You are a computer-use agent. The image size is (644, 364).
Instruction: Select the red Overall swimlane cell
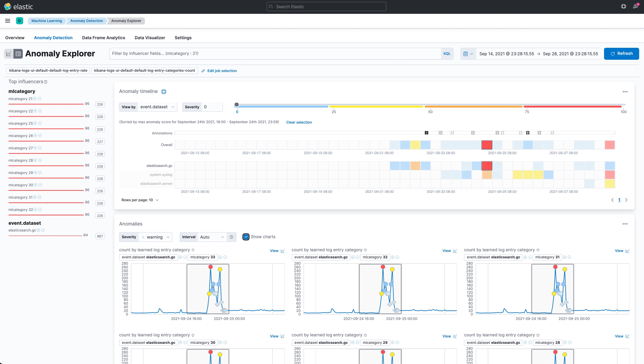pyautogui.click(x=487, y=145)
